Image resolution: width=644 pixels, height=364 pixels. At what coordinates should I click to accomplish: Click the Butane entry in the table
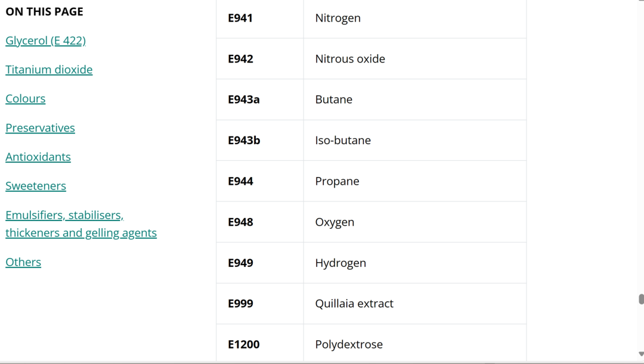click(x=334, y=99)
